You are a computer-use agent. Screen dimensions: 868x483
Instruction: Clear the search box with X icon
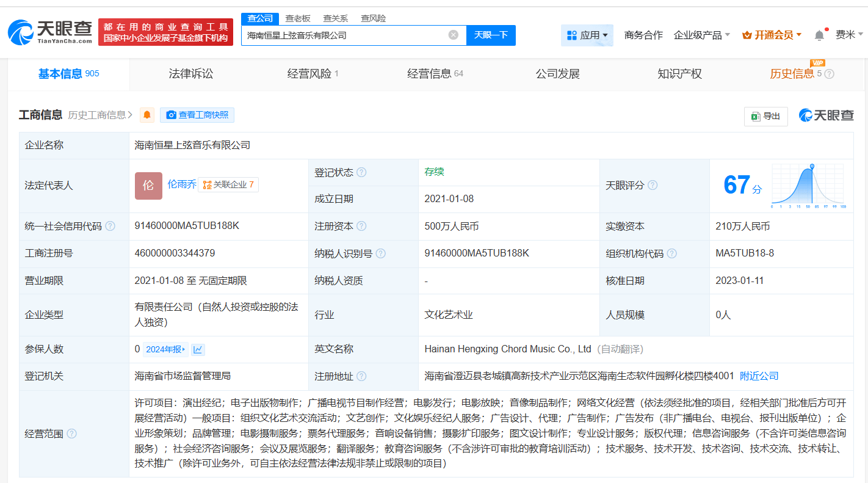point(453,35)
